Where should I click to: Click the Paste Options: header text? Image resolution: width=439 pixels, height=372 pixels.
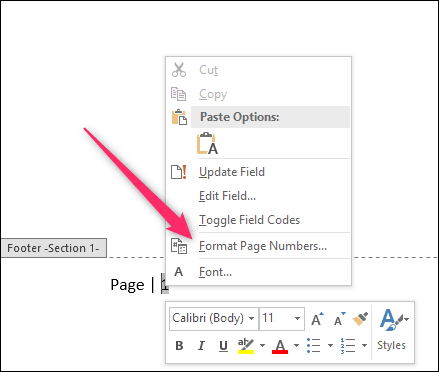pyautogui.click(x=240, y=117)
